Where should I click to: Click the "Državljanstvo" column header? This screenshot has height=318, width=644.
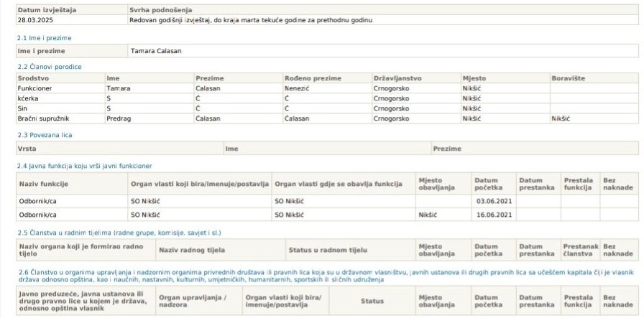[397, 78]
